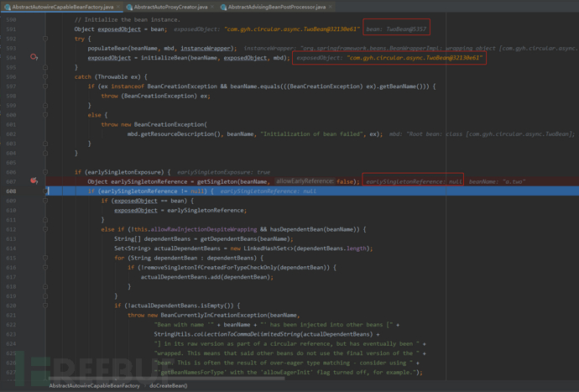Click the populateBean method call on line 593
Viewport: 579px width, 392px height.
pyautogui.click(x=107, y=48)
